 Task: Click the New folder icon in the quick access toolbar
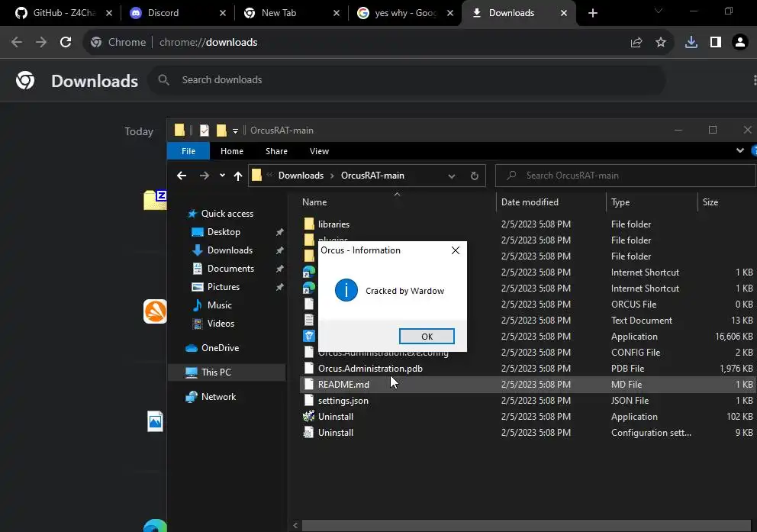221,131
